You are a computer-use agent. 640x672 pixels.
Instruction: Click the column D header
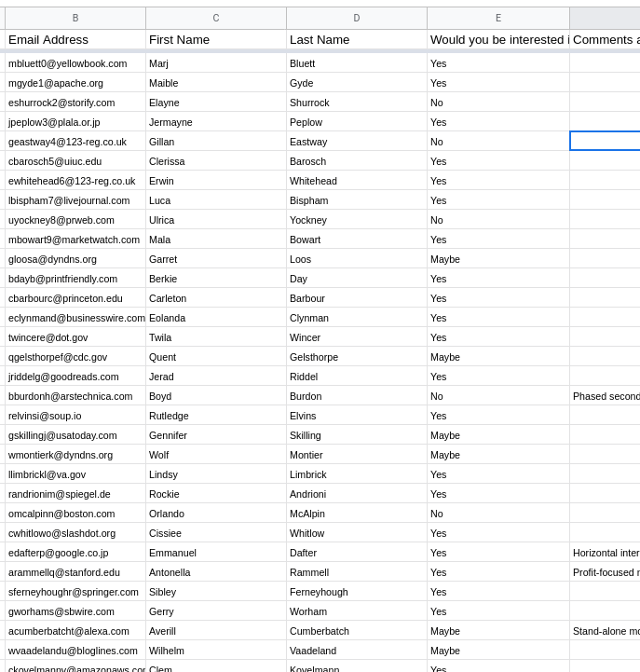point(357,18)
